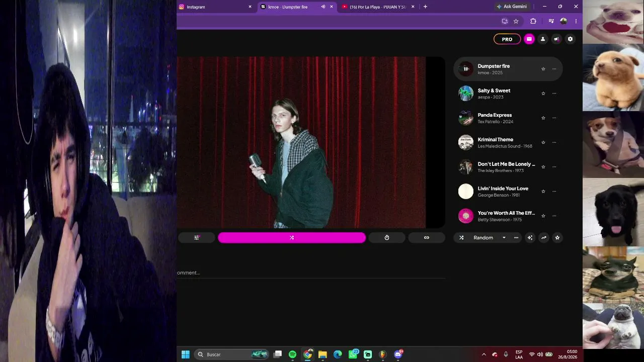The height and width of the screenshot is (362, 644).
Task: Open options for Don't Let Me Be Lonely
Action: click(x=554, y=167)
